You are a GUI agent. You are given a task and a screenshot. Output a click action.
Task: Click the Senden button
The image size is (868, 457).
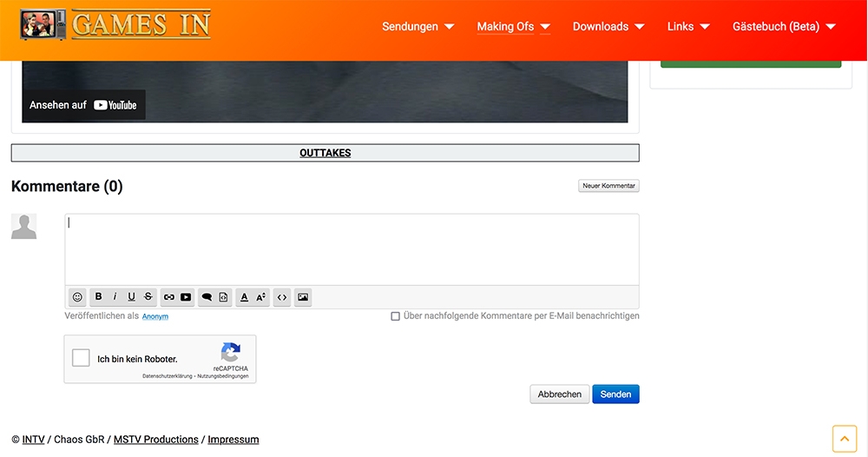coord(615,394)
